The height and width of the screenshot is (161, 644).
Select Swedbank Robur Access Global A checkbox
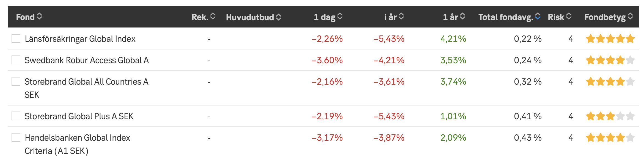[16, 60]
